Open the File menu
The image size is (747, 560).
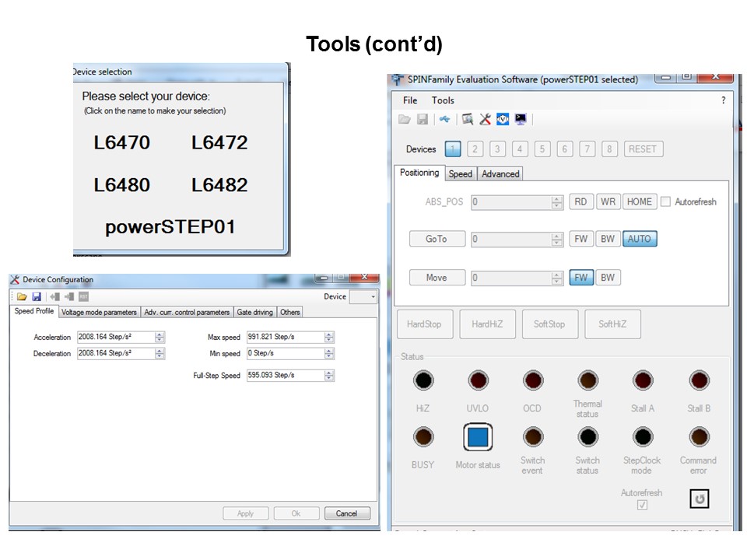click(409, 100)
